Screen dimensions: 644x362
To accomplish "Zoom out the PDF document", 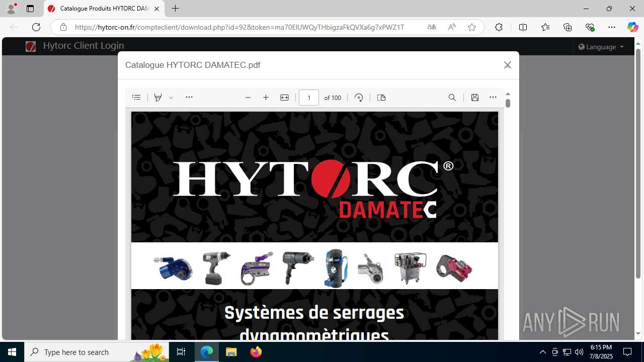I will 248,98.
